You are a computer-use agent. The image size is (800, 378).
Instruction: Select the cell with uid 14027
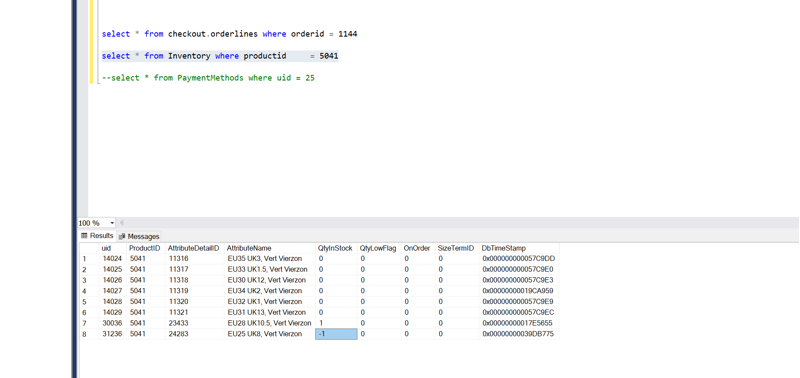click(x=112, y=291)
